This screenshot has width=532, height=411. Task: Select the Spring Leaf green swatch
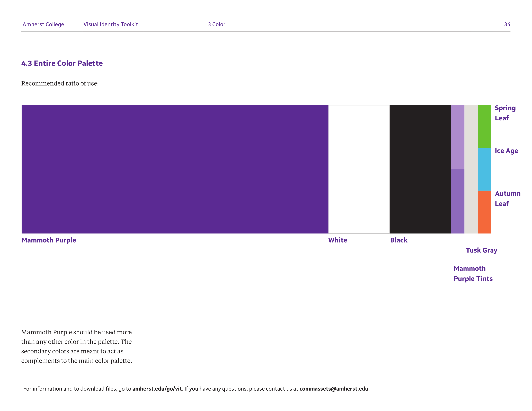pyautogui.click(x=484, y=126)
